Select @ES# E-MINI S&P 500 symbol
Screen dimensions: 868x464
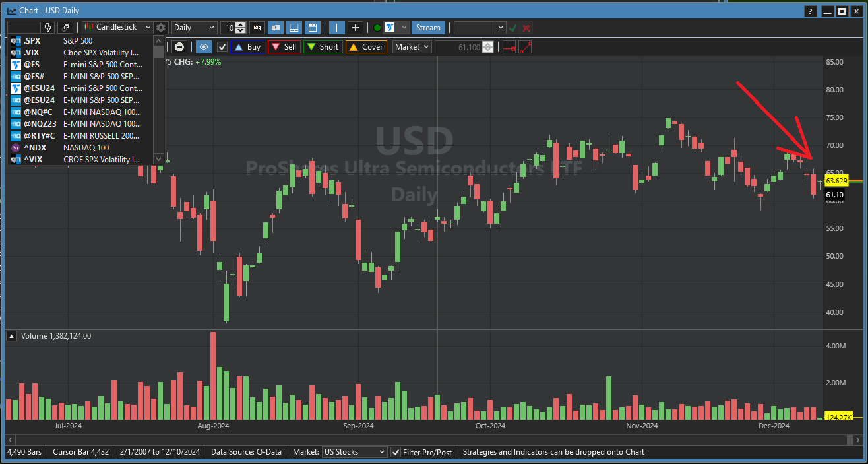(80, 76)
